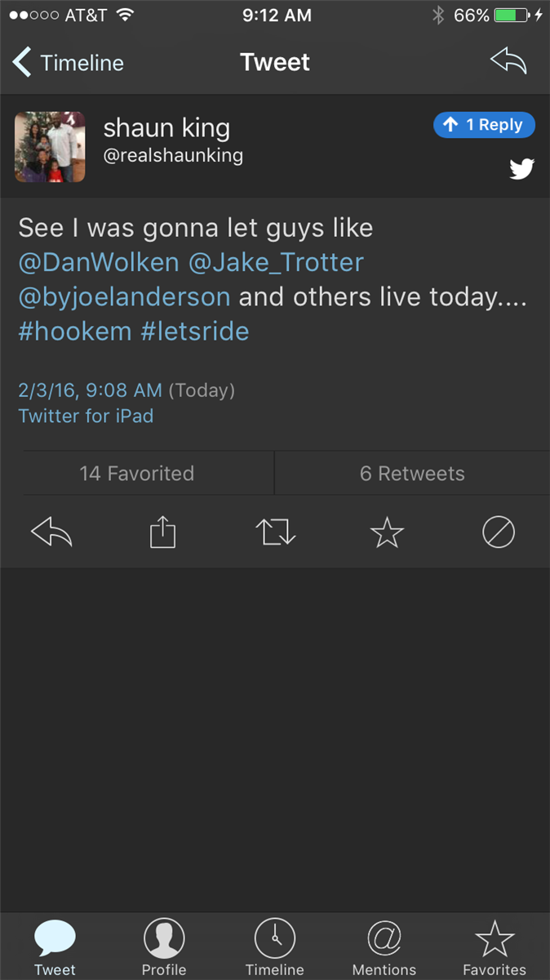
Task: View the 6 Retweets list
Action: (x=412, y=474)
